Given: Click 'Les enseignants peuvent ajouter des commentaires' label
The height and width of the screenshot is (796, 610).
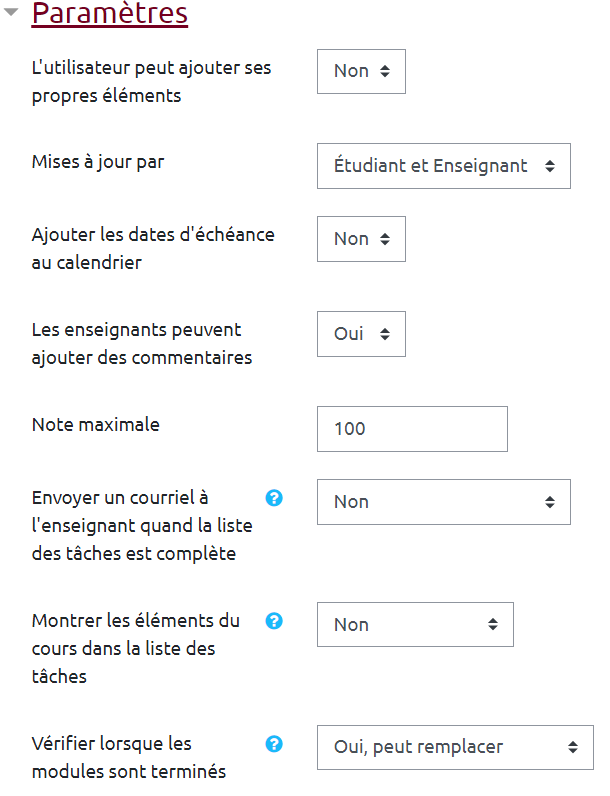Looking at the screenshot, I should (141, 343).
